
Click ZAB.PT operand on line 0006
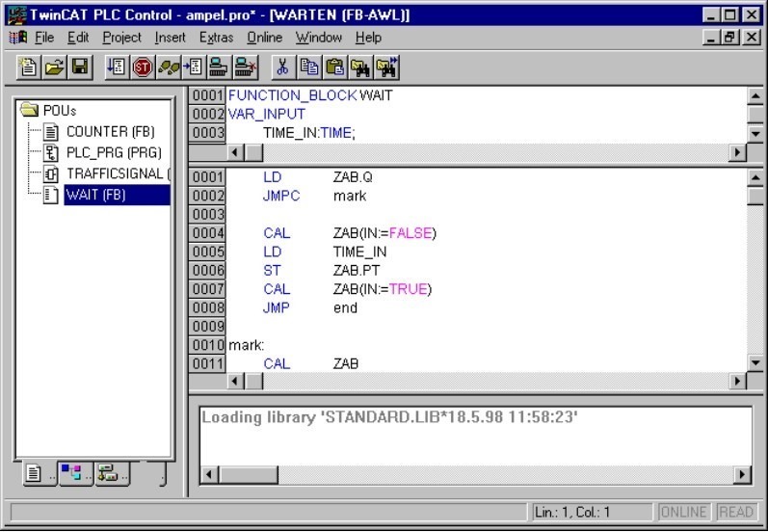[357, 271]
